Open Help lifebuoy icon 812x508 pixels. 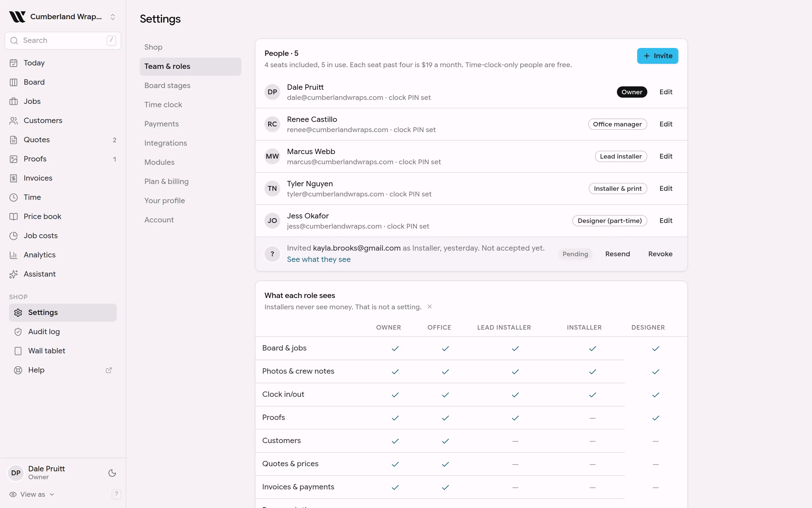coord(18,370)
